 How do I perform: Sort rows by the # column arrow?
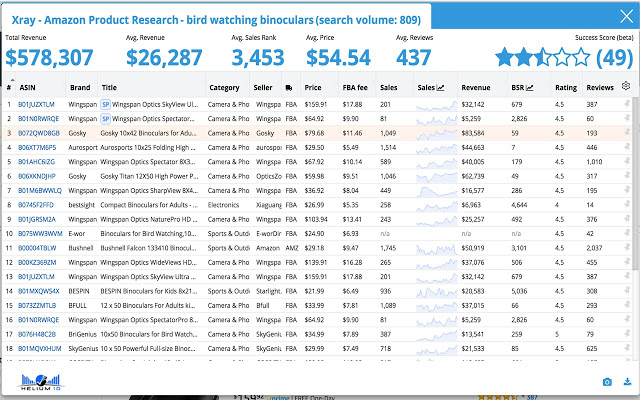click(x=12, y=80)
